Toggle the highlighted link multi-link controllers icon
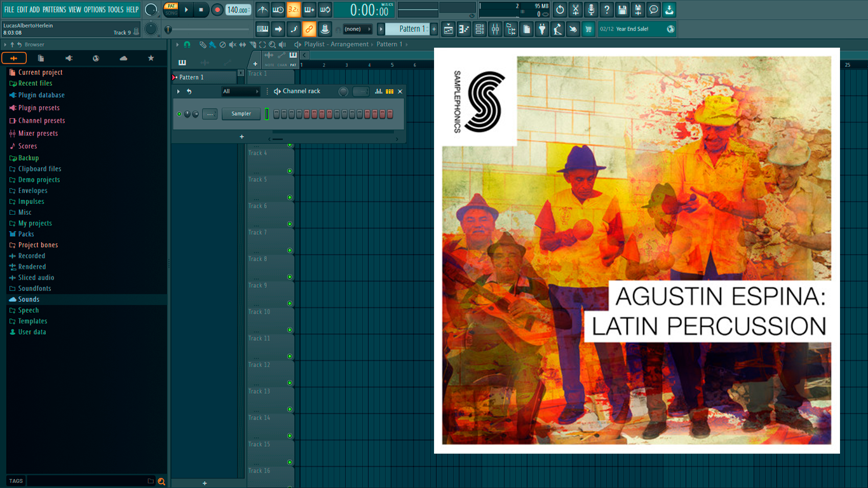This screenshot has height=488, width=868. (309, 29)
